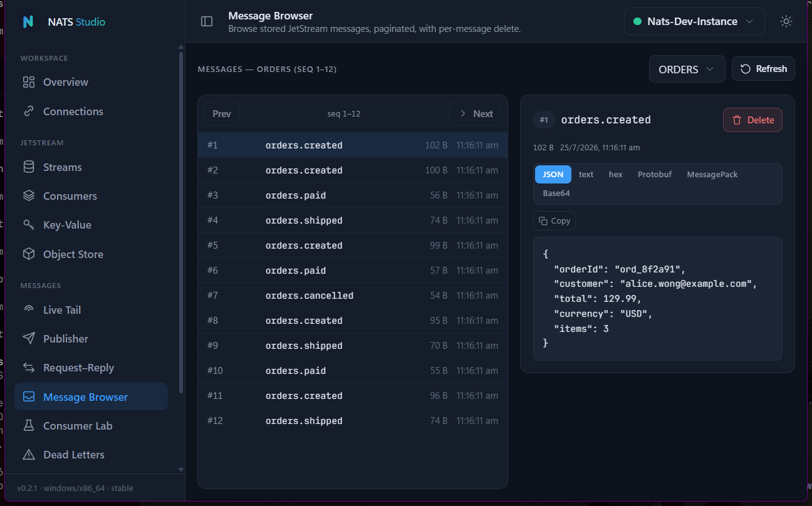Select message #5 orders.created

(x=353, y=245)
